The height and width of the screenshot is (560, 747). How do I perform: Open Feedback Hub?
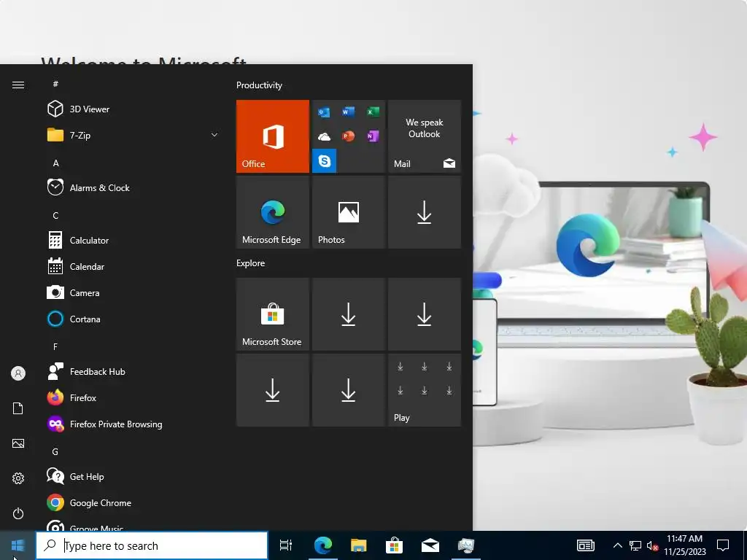133,371
